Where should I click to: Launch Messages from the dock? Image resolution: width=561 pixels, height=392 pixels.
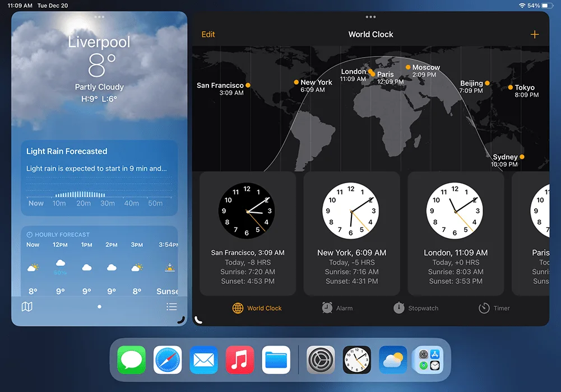tap(132, 360)
